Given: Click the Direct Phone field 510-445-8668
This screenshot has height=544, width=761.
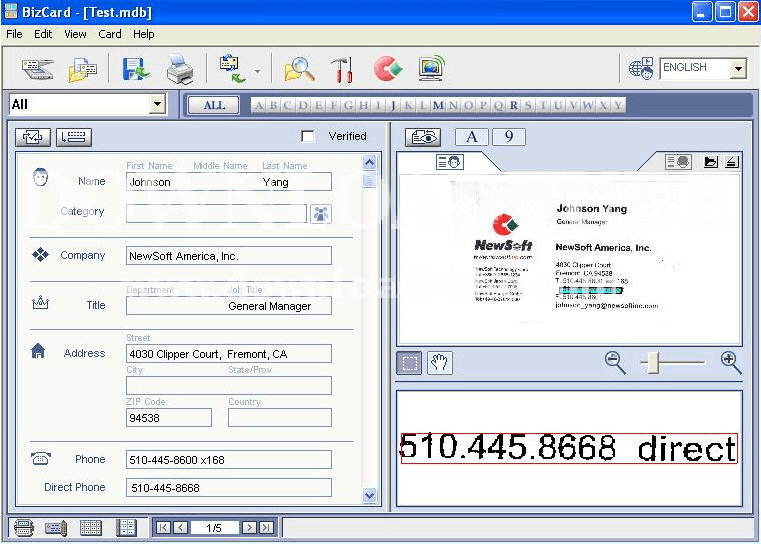Looking at the screenshot, I should 229,488.
